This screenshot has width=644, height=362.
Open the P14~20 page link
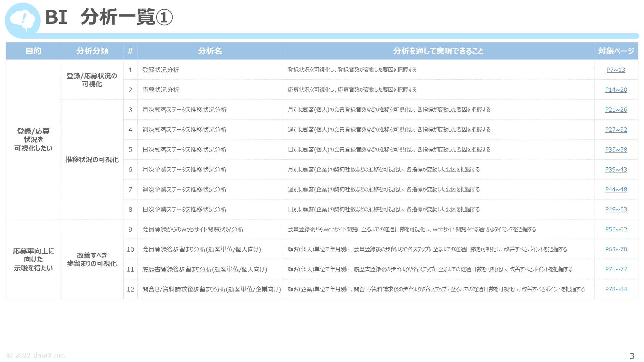click(616, 90)
